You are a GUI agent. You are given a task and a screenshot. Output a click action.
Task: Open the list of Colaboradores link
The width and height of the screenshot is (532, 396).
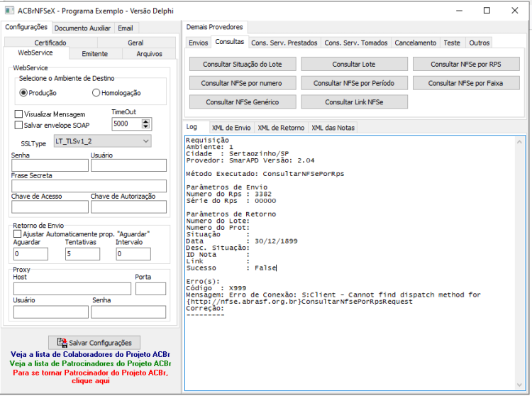click(x=90, y=354)
